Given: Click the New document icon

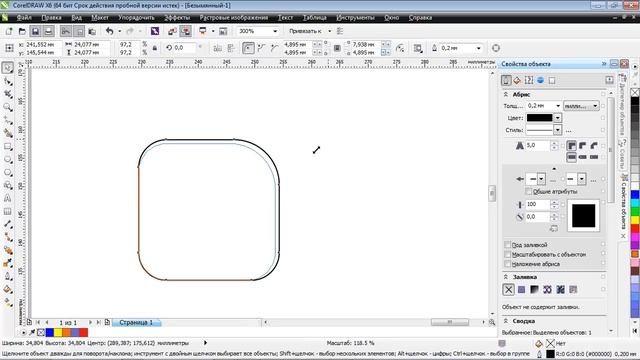Looking at the screenshot, I should [9, 31].
